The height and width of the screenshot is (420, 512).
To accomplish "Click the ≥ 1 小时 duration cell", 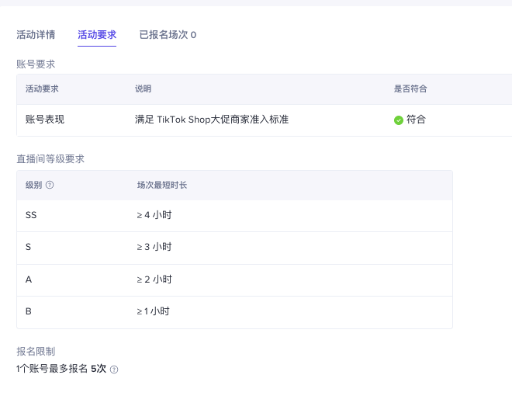I will (153, 311).
